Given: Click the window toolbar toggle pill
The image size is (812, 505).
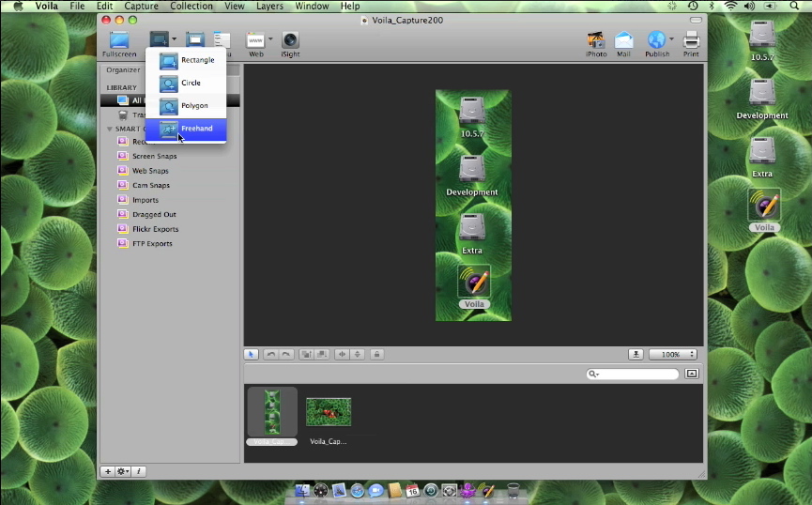Looking at the screenshot, I should coord(696,21).
